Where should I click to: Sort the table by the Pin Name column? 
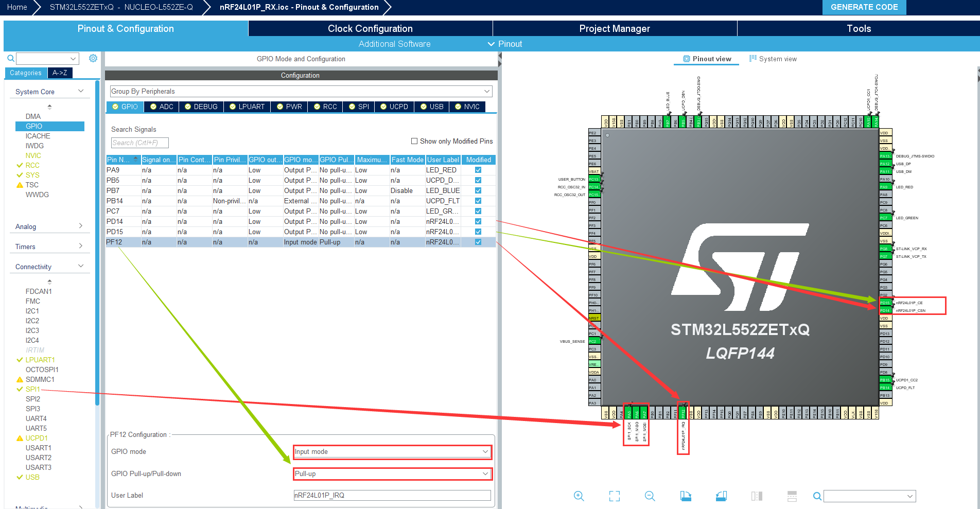[124, 160]
